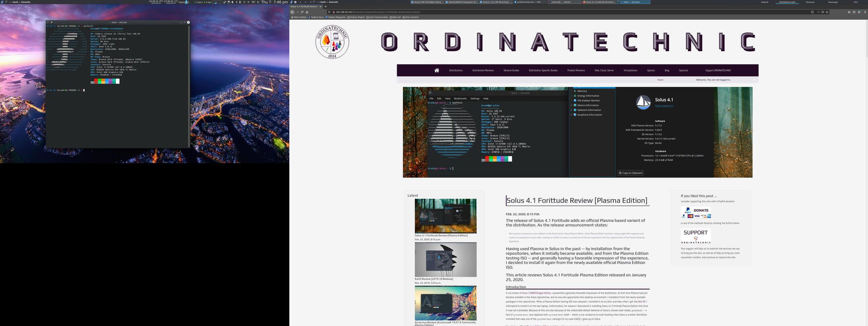Bookmark this page with the star icon
This screenshot has width=868, height=326.
point(827,12)
